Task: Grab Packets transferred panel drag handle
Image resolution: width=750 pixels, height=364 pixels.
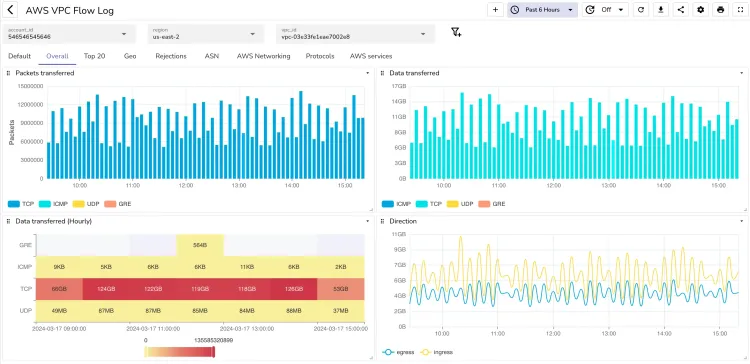Action: pos(8,73)
